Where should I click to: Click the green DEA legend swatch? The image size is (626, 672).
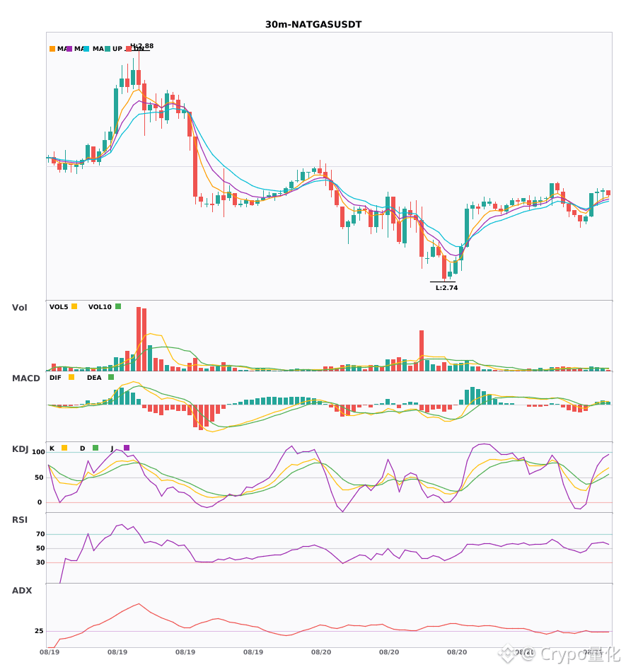coord(111,377)
